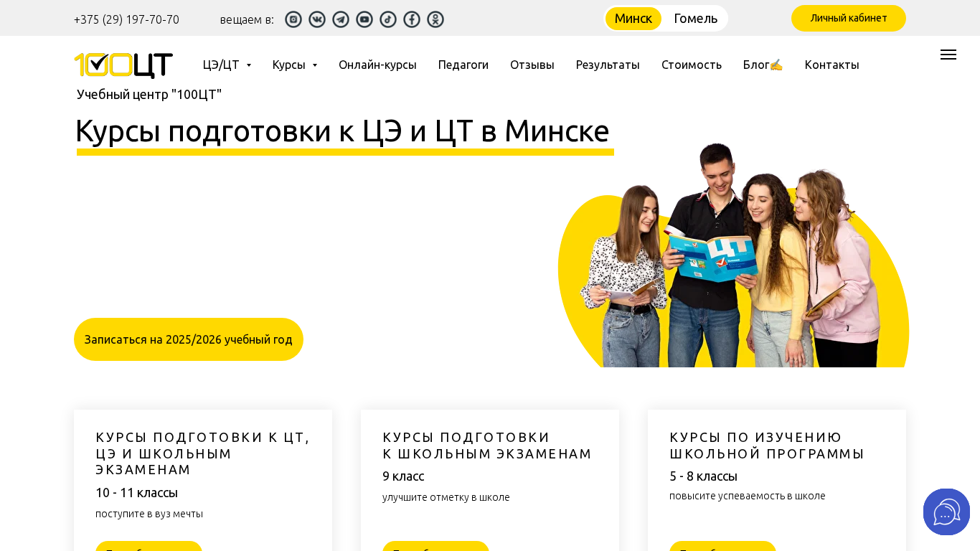Expand the ЦЭ/ЦТ dropdown menu
980x551 pixels.
227,65
